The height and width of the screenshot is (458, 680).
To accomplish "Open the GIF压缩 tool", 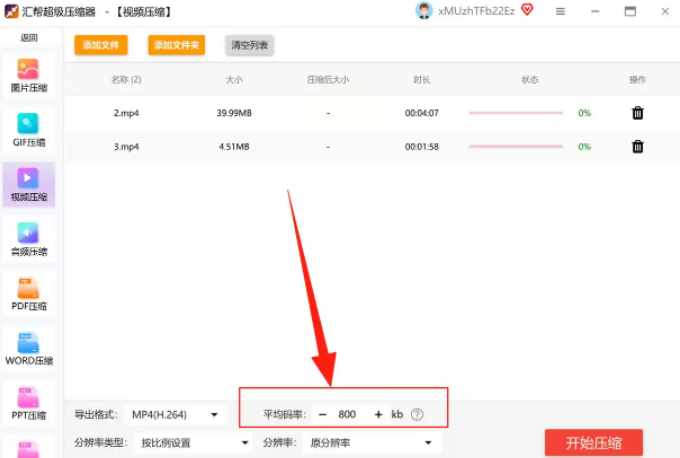I will point(29,131).
